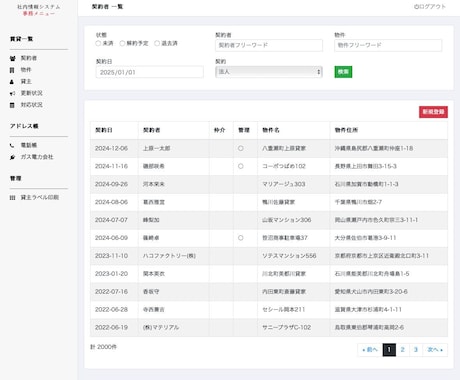
Task: Click the 事務メニュー red header link
Action: (39, 14)
